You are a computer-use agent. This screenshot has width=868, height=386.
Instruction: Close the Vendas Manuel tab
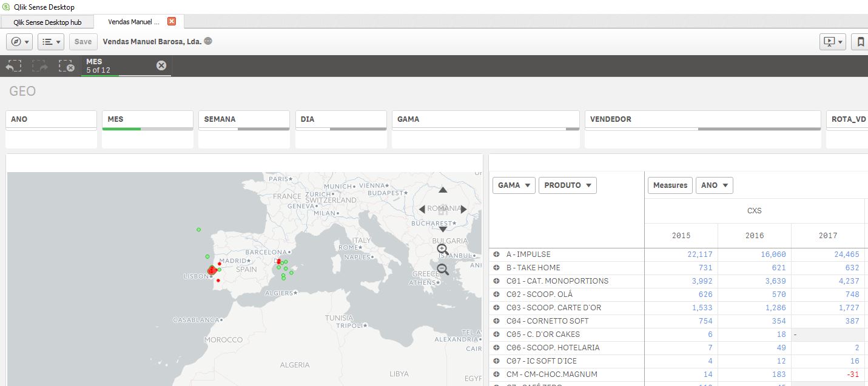172,21
